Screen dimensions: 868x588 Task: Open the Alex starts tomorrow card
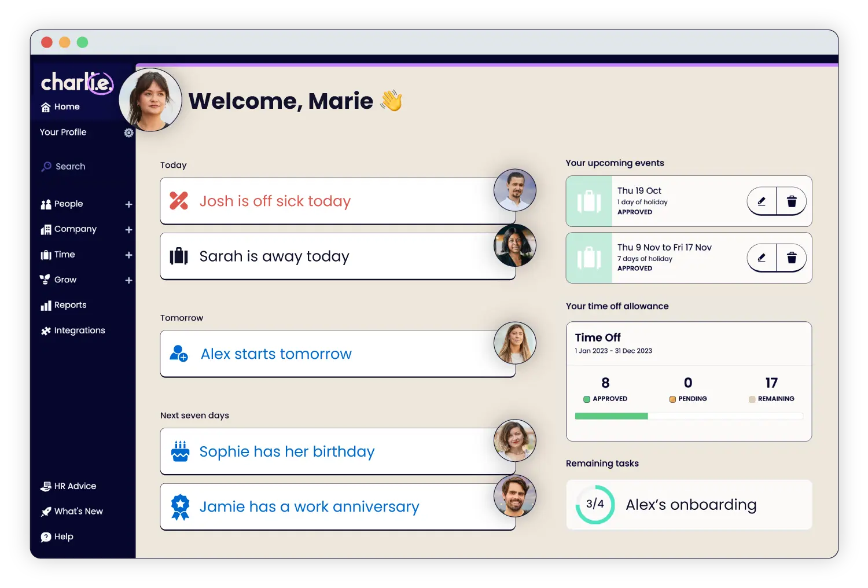click(x=337, y=354)
